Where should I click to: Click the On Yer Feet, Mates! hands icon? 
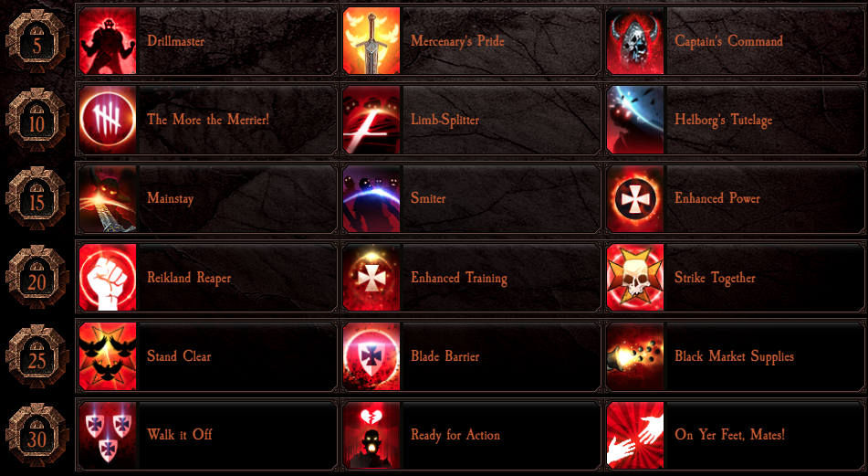click(x=635, y=435)
